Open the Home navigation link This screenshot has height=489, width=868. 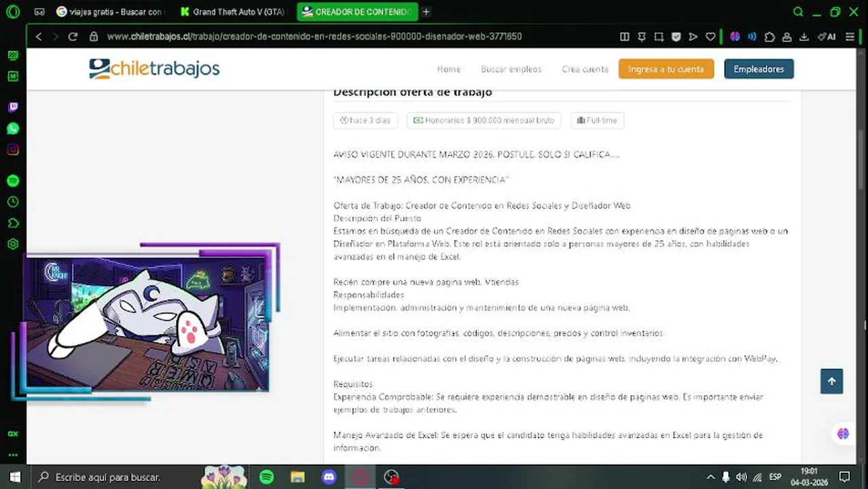click(449, 69)
